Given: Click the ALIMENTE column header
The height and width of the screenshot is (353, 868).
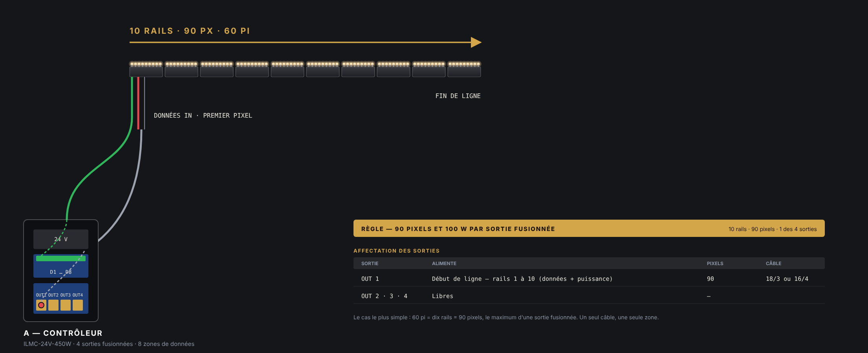Looking at the screenshot, I should coord(444,264).
